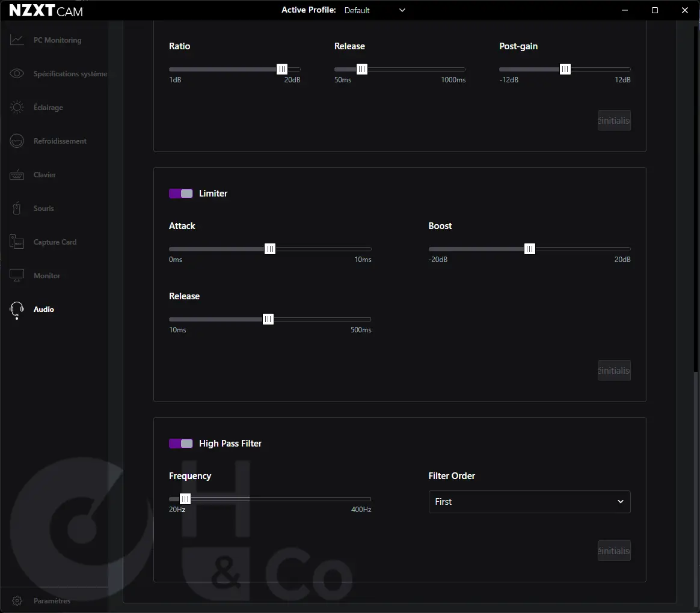This screenshot has width=700, height=613.
Task: Click the Ratio slider handle
Action: [282, 69]
